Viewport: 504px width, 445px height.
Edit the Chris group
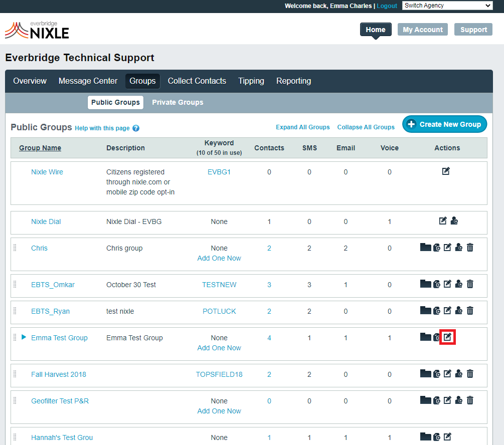coord(447,248)
